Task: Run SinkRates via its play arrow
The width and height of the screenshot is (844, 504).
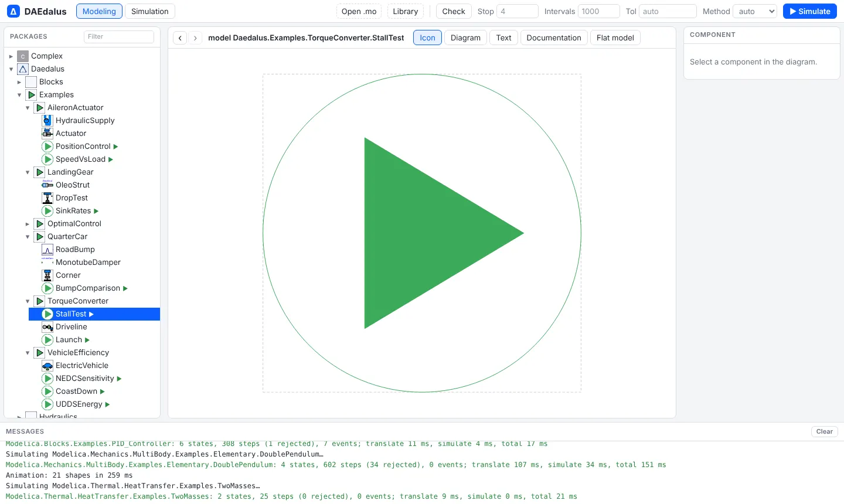Action: [x=96, y=211]
